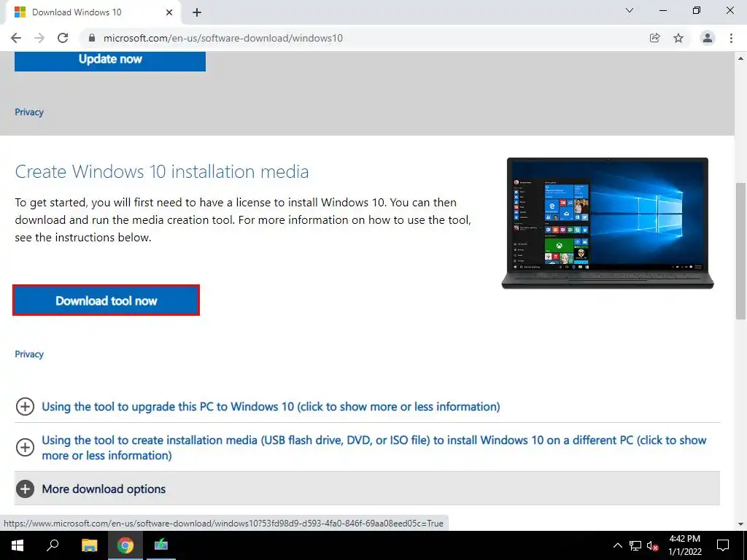The height and width of the screenshot is (560, 747).
Task: Open File Explorer from taskbar
Action: [89, 545]
